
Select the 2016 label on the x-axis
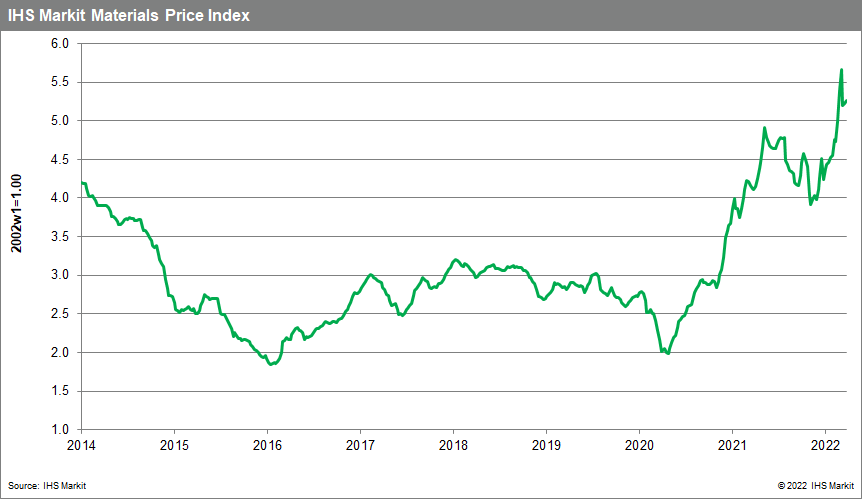click(267, 444)
